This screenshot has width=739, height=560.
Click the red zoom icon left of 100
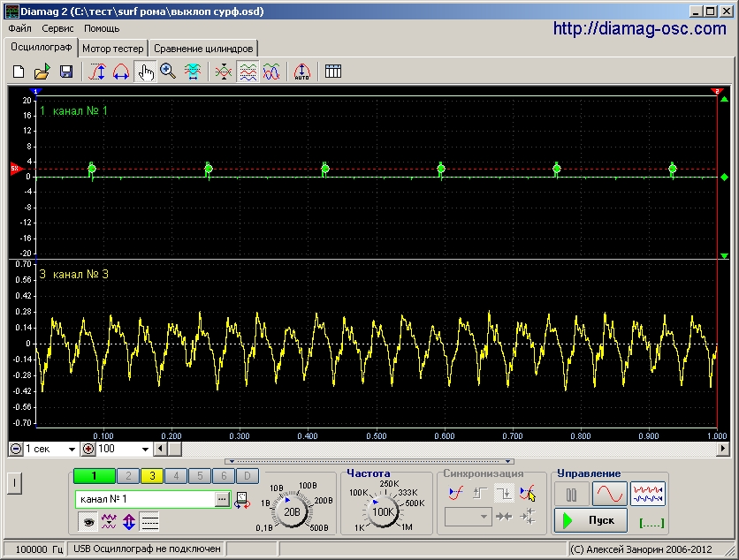[x=88, y=450]
